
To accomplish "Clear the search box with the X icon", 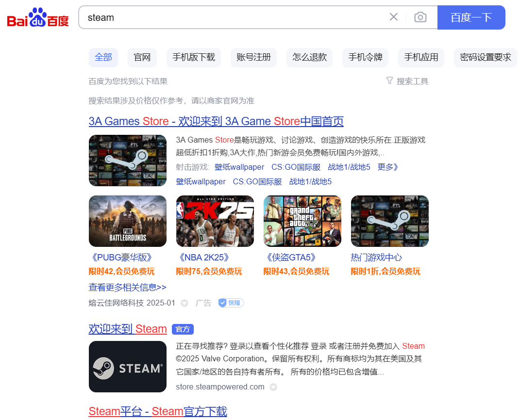I will coord(394,17).
